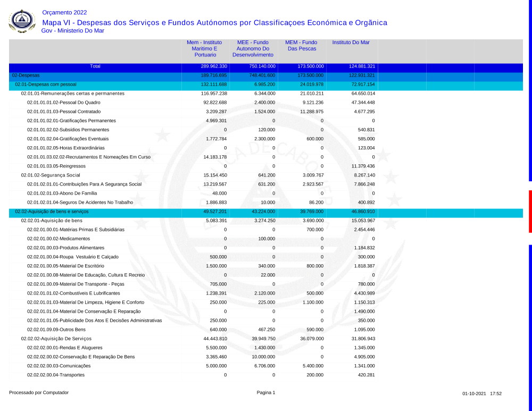Select the Total row label

click(95, 66)
